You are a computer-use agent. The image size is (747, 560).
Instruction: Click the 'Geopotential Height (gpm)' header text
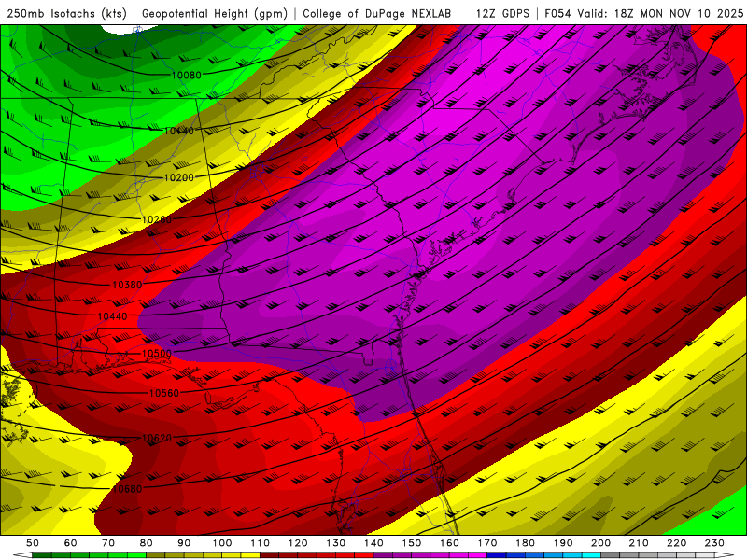pos(215,14)
